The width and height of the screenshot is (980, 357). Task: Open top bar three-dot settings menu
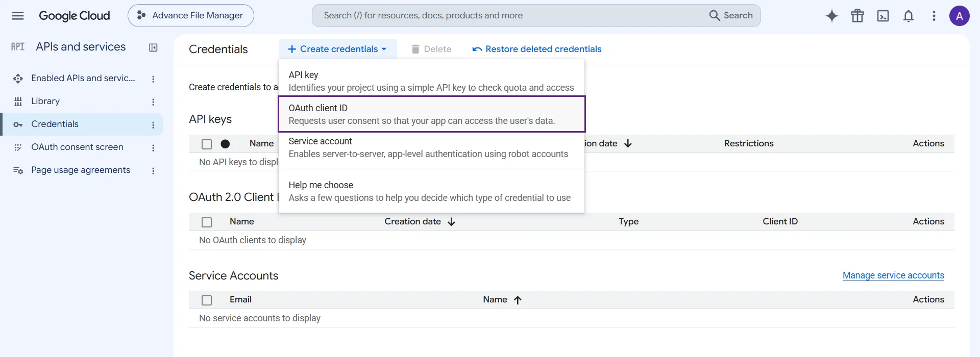point(934,16)
